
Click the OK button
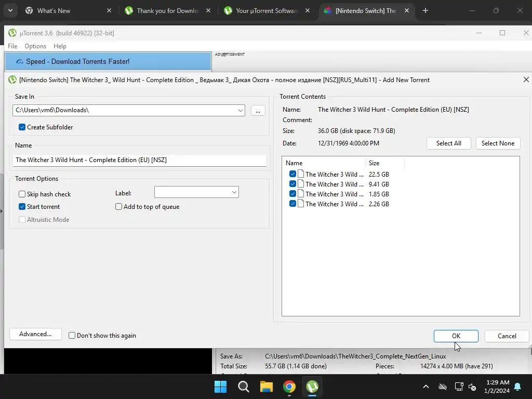(456, 336)
